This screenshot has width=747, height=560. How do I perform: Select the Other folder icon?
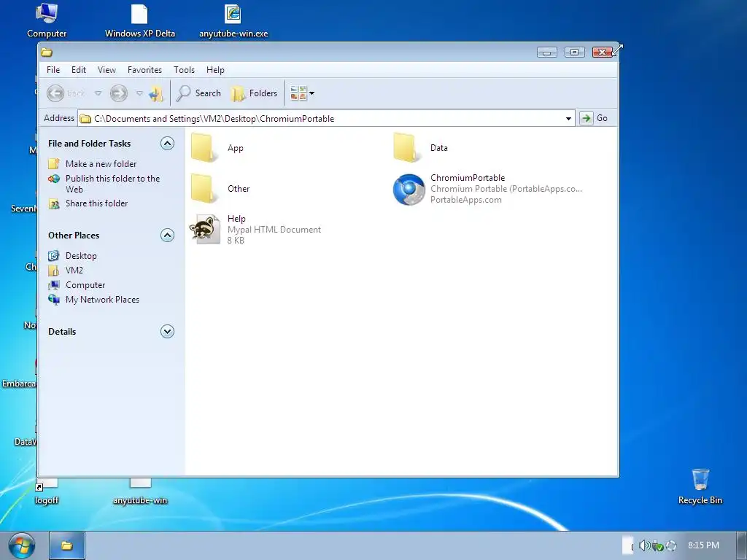point(203,189)
